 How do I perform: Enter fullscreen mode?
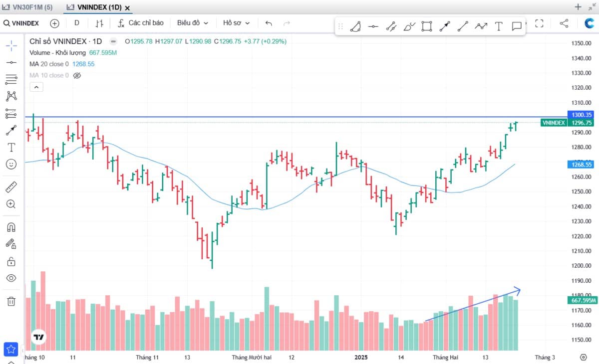pos(539,23)
